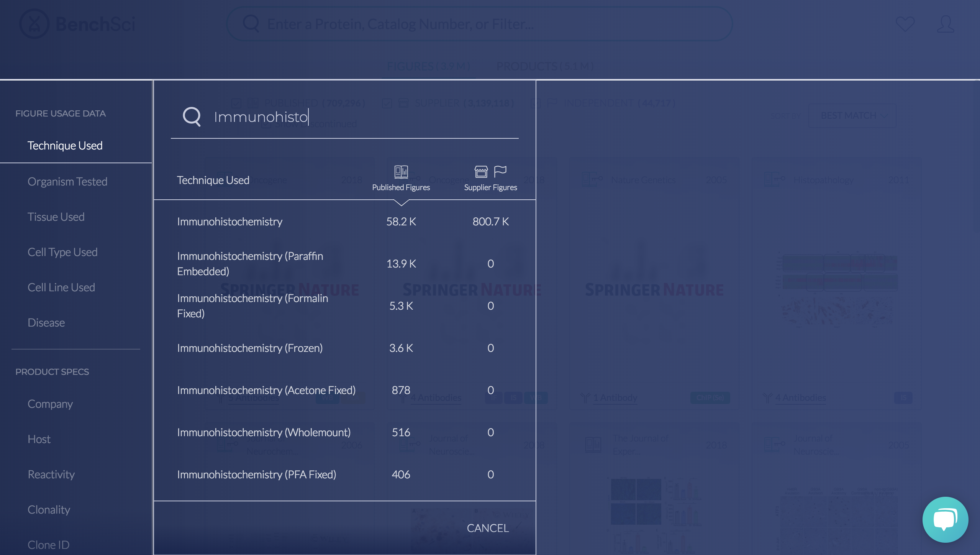Click CANCEL in the filter modal
The width and height of the screenshot is (980, 555).
[488, 528]
